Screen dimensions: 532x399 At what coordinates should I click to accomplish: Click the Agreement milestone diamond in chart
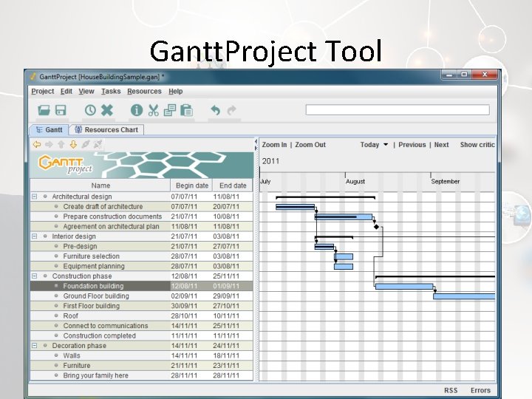pyautogui.click(x=376, y=227)
